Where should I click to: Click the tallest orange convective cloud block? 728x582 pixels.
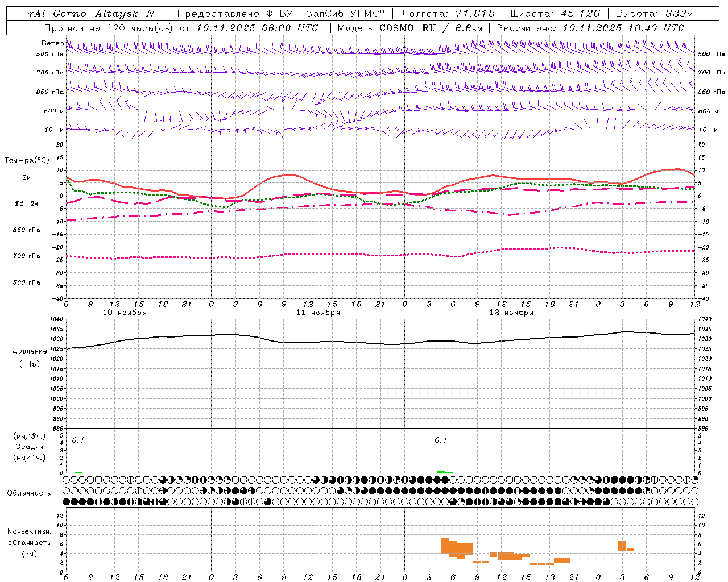point(445,546)
